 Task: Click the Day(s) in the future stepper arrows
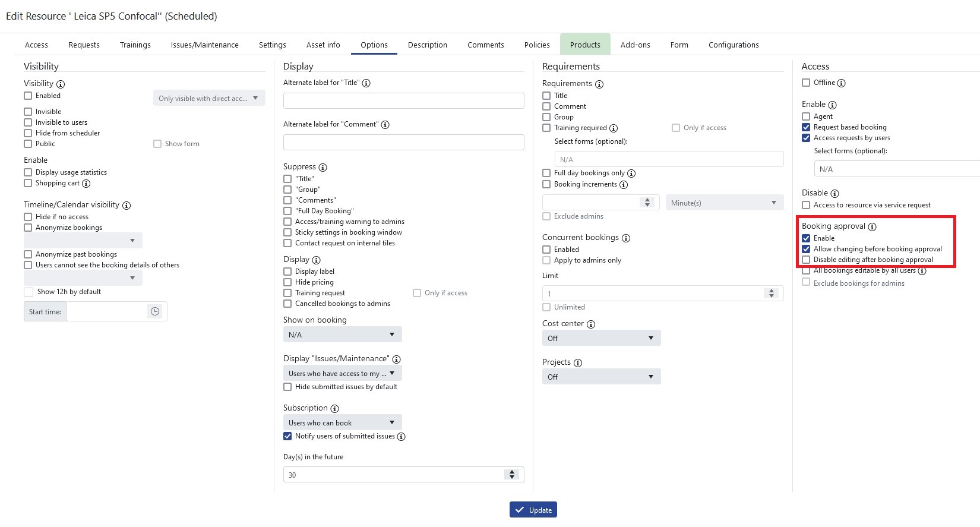click(x=512, y=474)
